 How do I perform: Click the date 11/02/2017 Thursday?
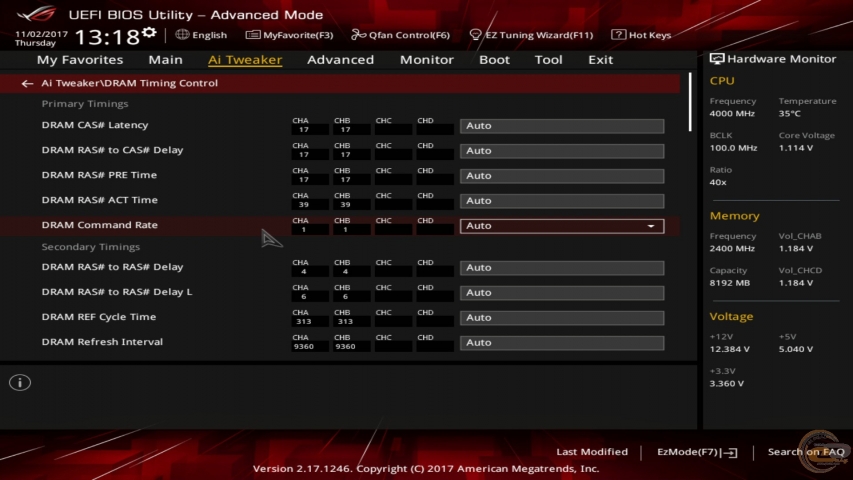coord(41,38)
